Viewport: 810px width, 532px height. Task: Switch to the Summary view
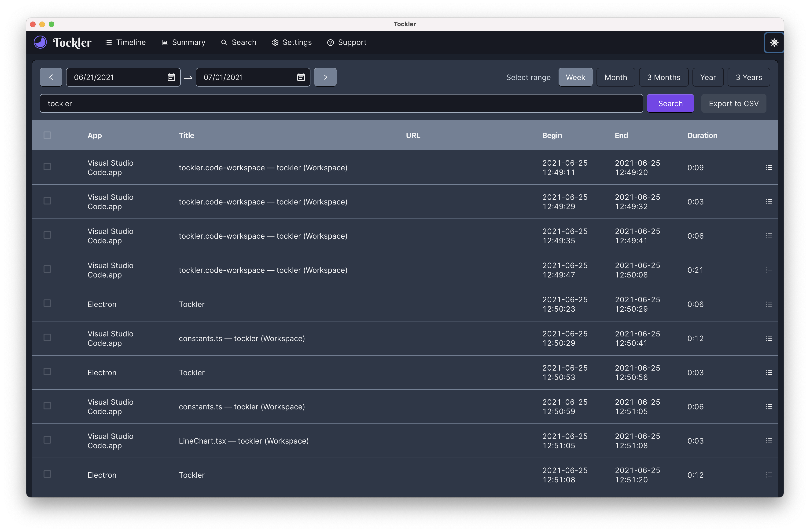[x=184, y=43]
